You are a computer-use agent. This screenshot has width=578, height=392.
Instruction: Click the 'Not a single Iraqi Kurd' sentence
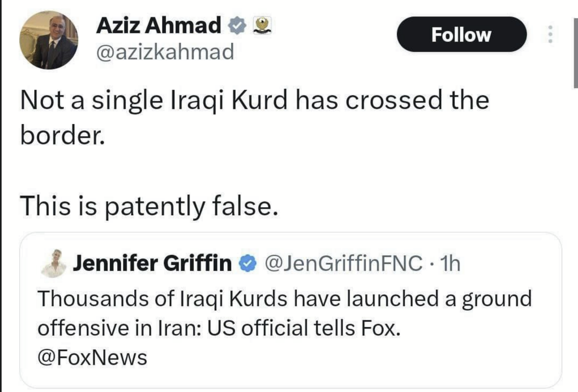coord(254,100)
